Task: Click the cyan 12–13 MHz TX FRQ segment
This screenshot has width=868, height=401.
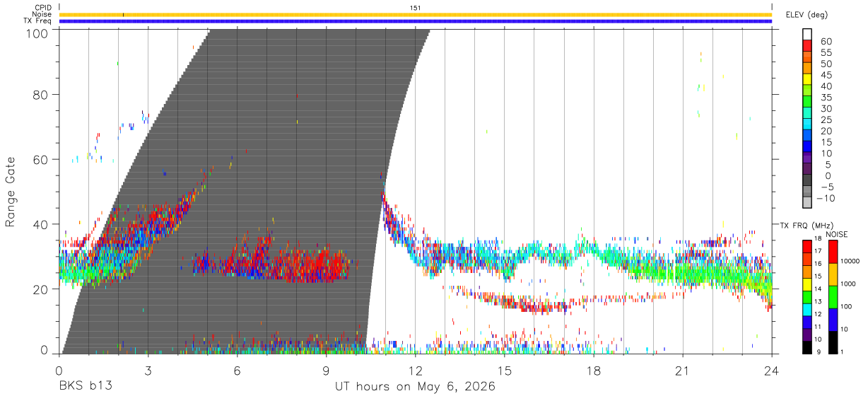Action: (x=807, y=308)
